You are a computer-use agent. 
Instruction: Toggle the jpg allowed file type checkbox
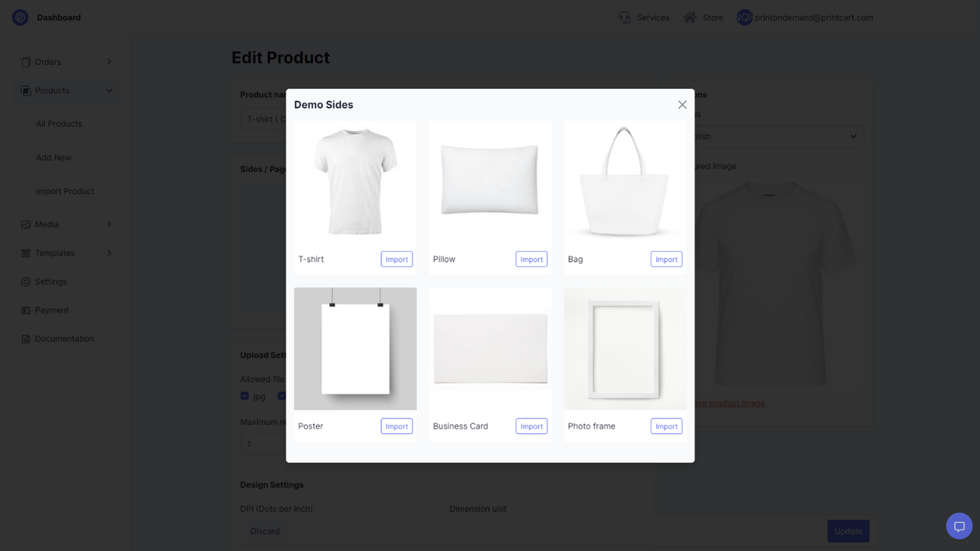click(x=243, y=396)
